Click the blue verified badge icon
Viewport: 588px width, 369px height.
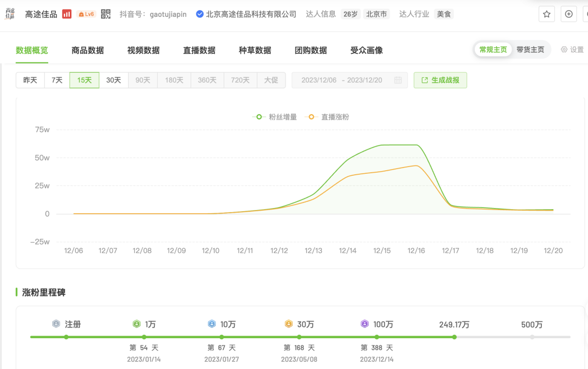pos(200,14)
